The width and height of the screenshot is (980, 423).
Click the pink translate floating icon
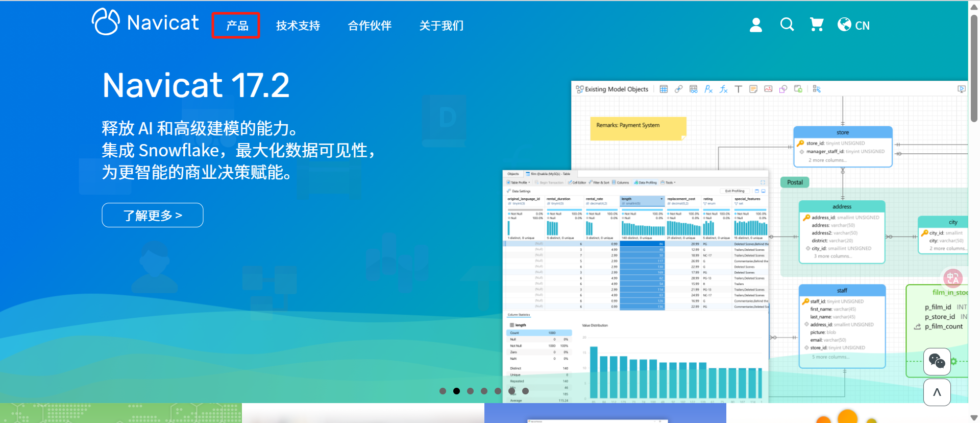click(952, 278)
